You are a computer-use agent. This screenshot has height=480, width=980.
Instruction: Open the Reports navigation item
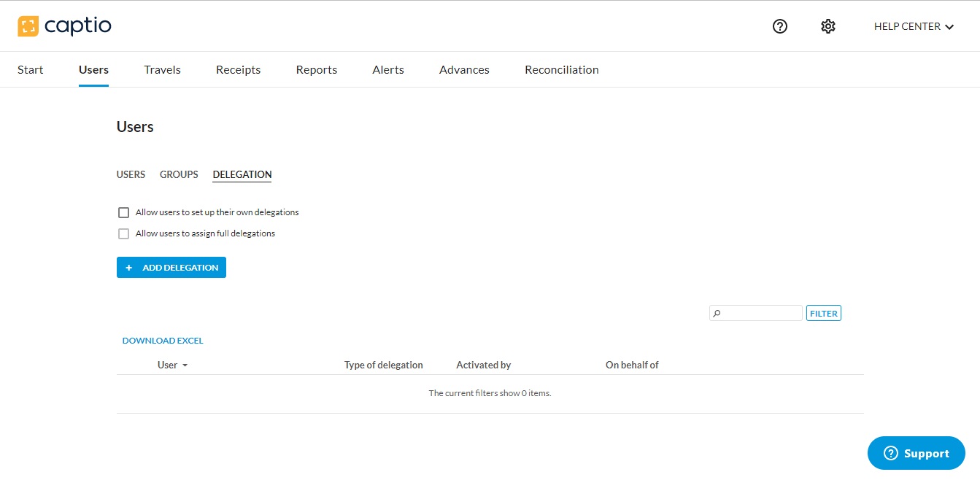[316, 70]
